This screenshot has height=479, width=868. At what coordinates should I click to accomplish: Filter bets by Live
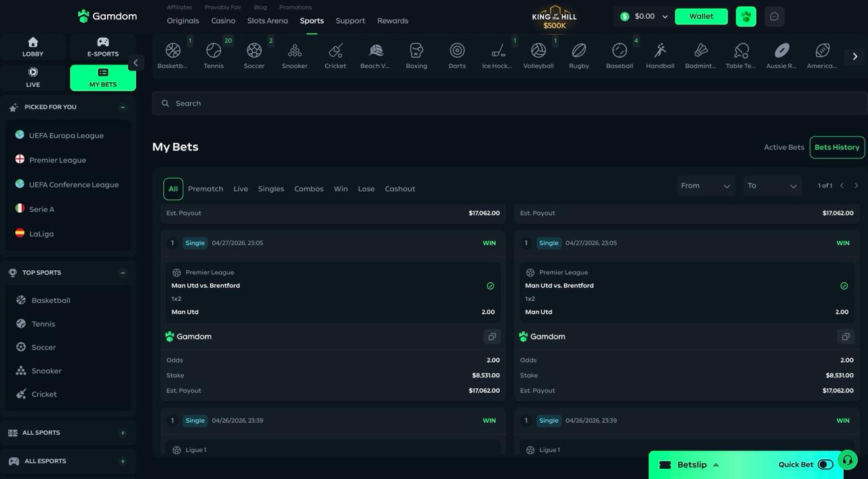pos(241,189)
